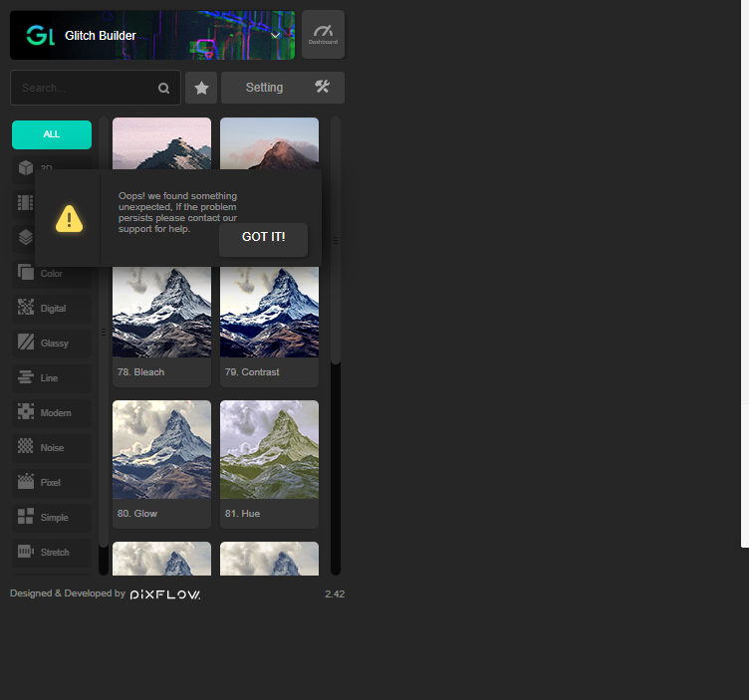
Task: Expand the Glitch Builder dropdown chevron
Action: pos(276,36)
